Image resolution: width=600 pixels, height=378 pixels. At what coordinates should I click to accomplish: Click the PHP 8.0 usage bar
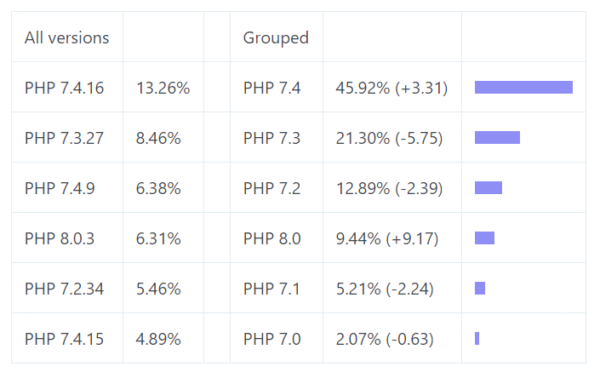(484, 238)
